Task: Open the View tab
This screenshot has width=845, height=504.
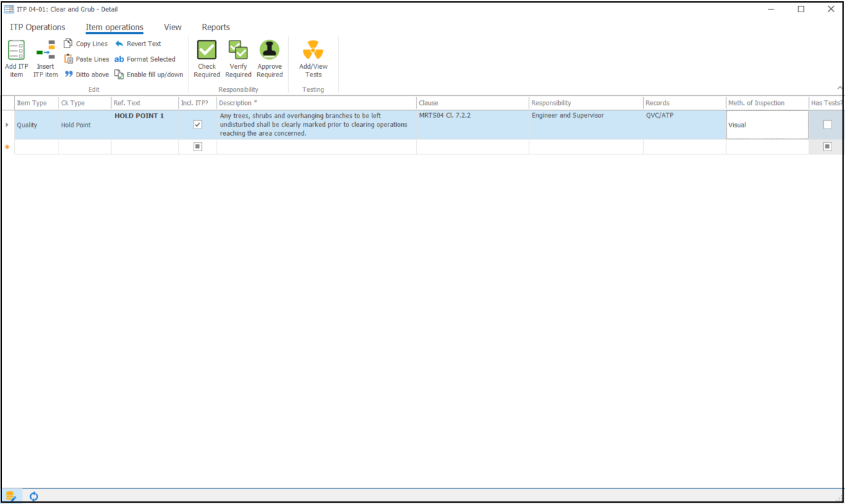Action: point(172,27)
